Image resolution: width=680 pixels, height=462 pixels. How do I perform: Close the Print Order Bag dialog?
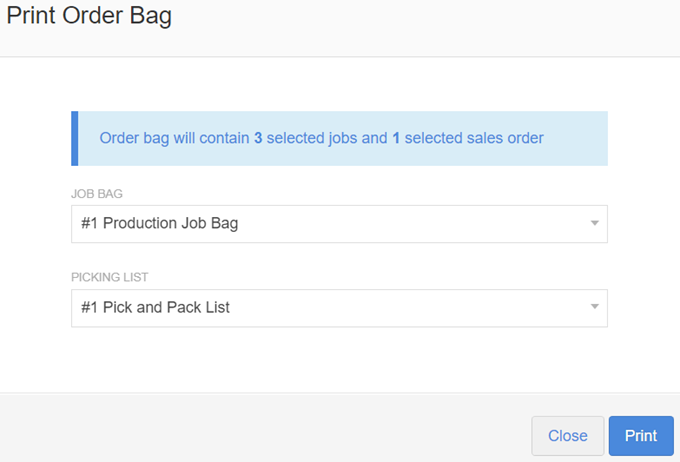pos(567,436)
